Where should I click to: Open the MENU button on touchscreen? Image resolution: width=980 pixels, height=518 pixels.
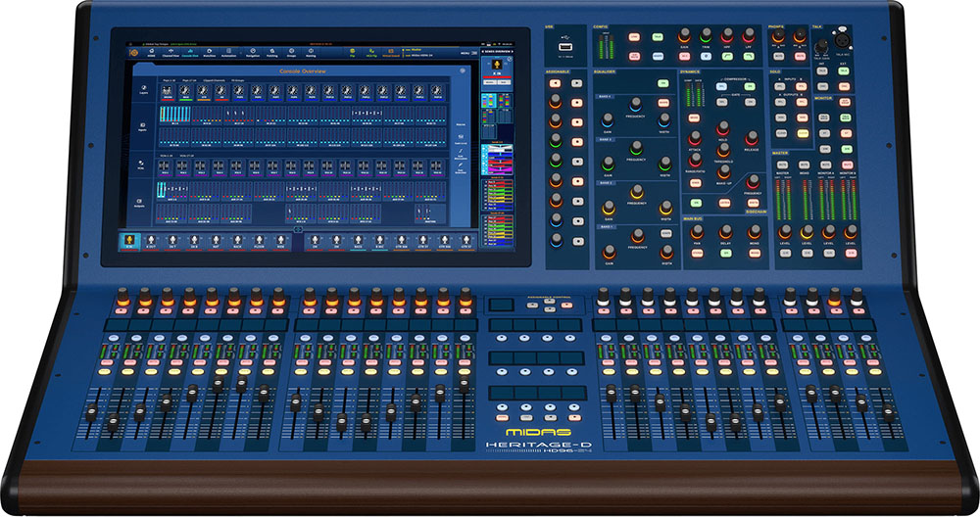click(x=466, y=53)
